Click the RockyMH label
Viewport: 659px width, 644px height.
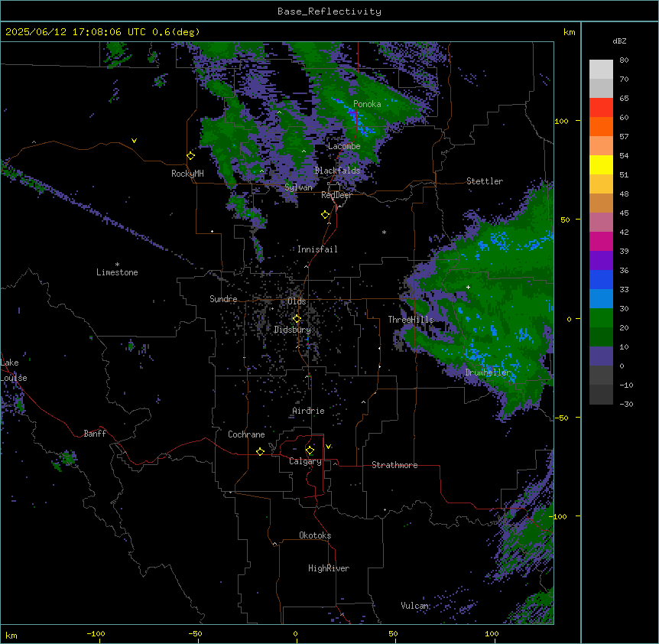tap(187, 174)
